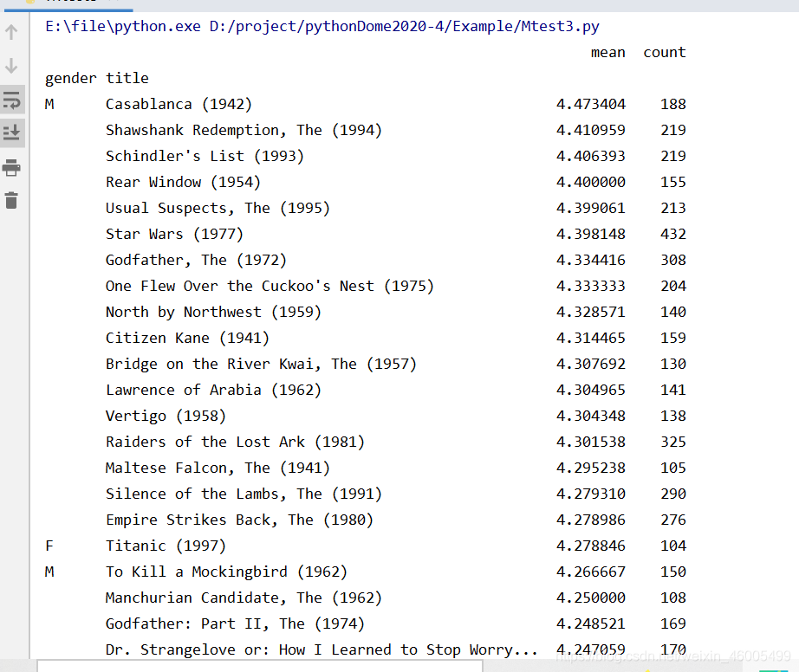Select 'Usual Suspects, The (1995)' text
This screenshot has width=799, height=672.
[x=218, y=208]
